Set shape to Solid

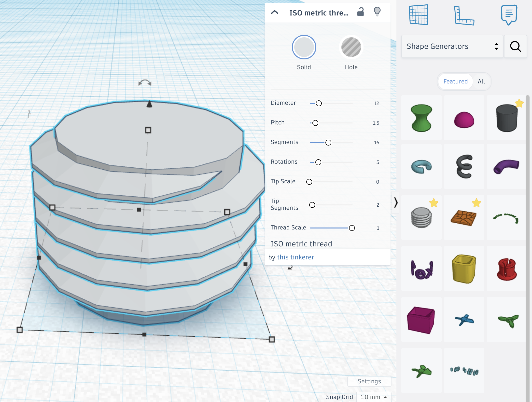[x=304, y=47]
